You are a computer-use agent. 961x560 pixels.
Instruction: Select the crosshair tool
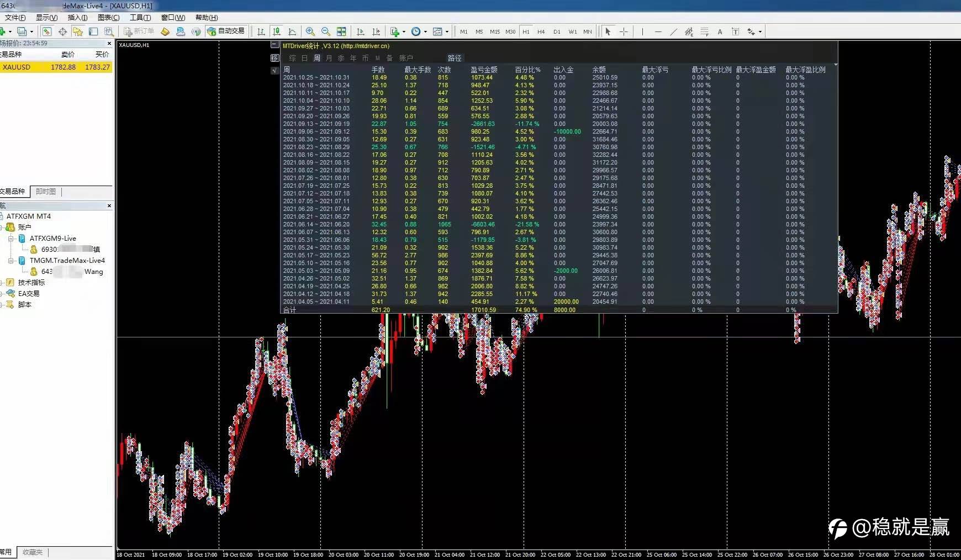(x=624, y=31)
